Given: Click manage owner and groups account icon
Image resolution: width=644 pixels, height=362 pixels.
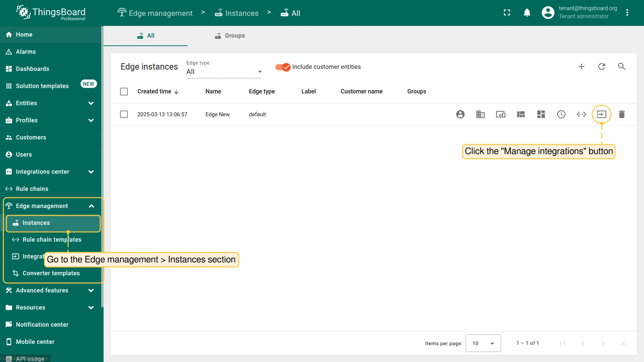Looking at the screenshot, I should 460,114.
